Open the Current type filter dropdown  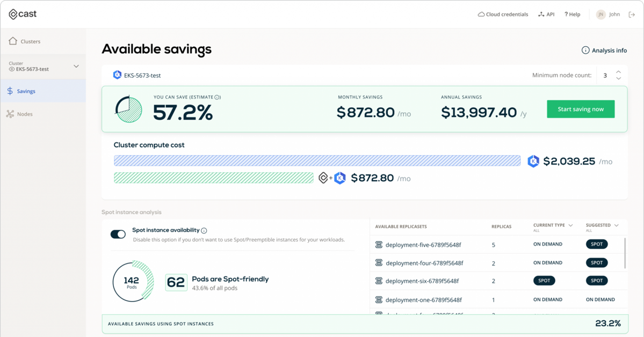tap(570, 225)
